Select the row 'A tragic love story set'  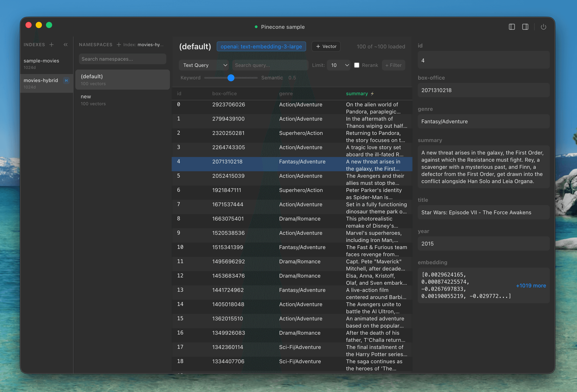292,150
